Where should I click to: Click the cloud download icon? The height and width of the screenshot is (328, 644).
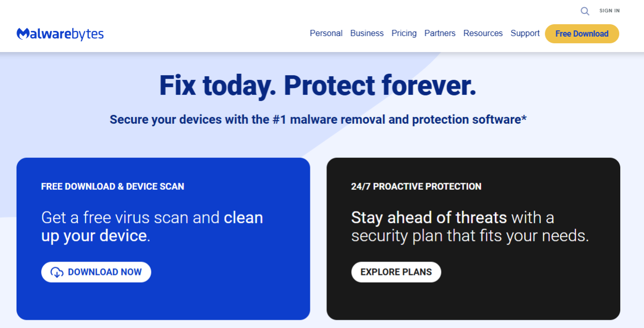[x=57, y=272]
